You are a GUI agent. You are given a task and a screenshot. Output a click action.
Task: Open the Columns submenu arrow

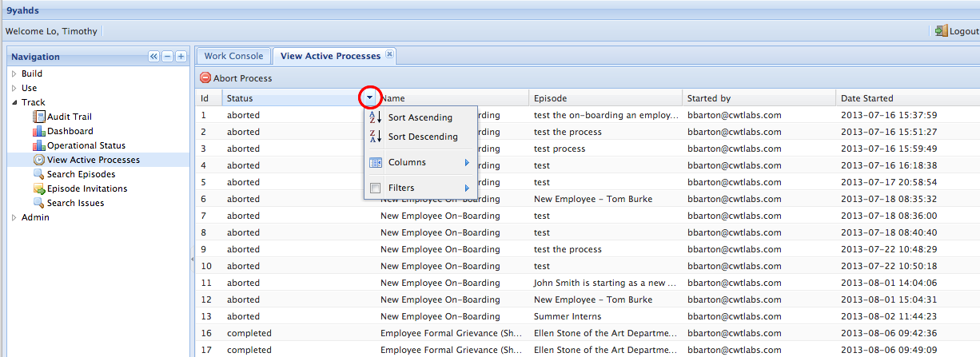[467, 163]
